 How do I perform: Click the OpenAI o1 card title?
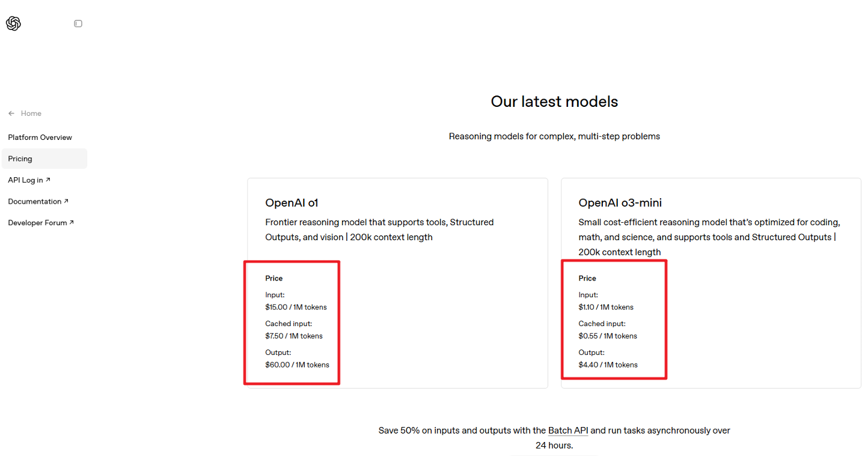(292, 203)
